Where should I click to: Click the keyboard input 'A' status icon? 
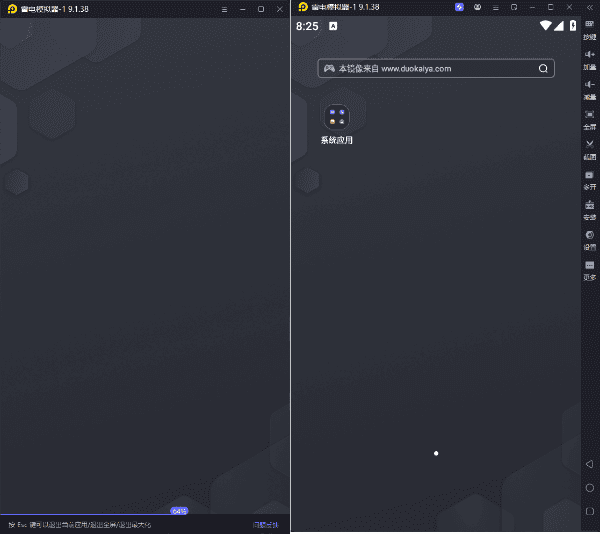click(333, 26)
